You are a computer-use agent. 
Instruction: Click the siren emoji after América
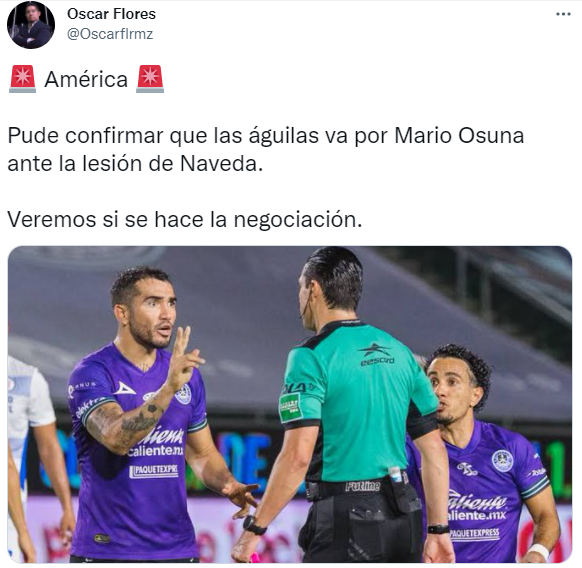pos(150,79)
